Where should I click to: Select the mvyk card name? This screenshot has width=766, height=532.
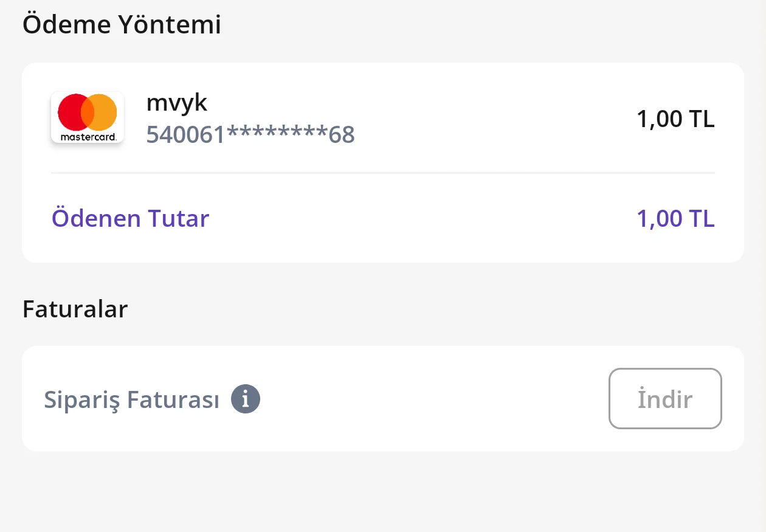coord(177,103)
